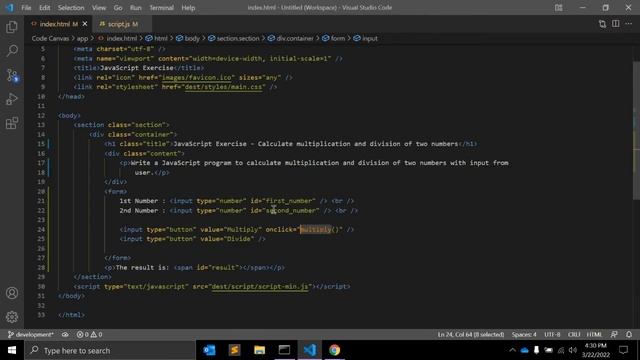Open Outlook from the taskbar
640x360 pixels.
point(209,350)
